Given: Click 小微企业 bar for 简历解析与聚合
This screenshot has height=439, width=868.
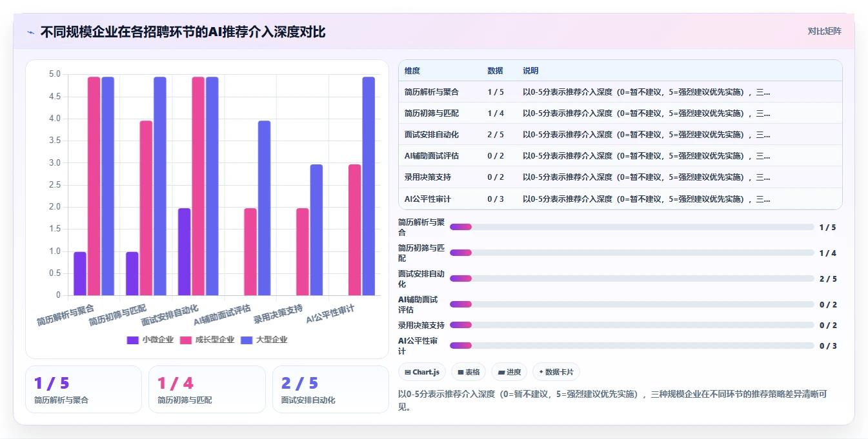Looking at the screenshot, I should click(80, 274).
